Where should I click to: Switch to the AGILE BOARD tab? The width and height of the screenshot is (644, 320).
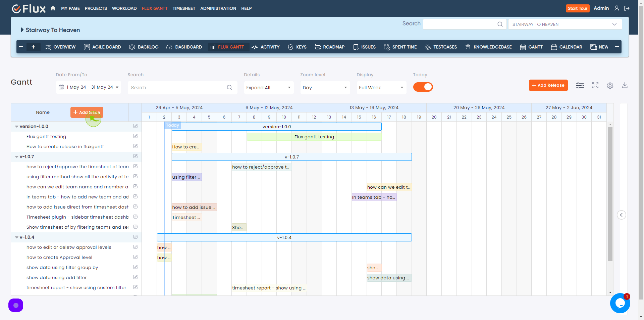coord(102,47)
